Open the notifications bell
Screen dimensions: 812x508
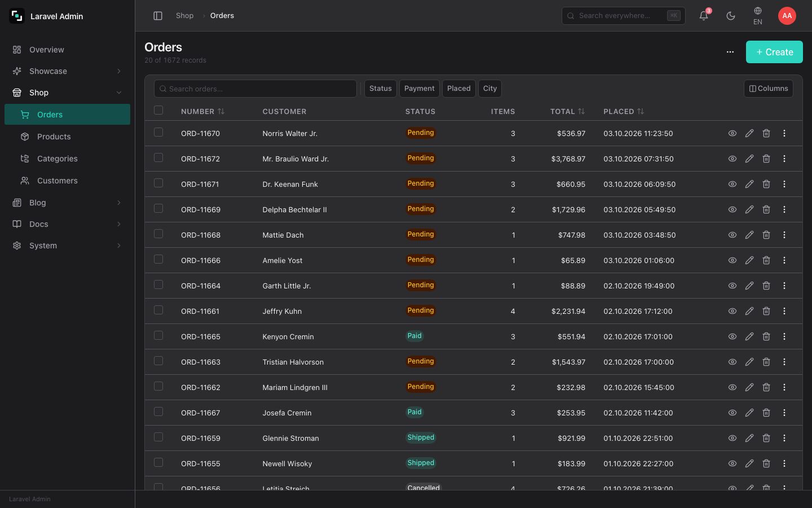point(704,16)
